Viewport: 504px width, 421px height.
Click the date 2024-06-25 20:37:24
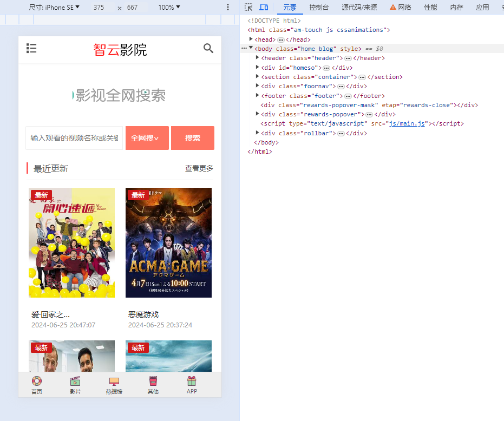[160, 325]
